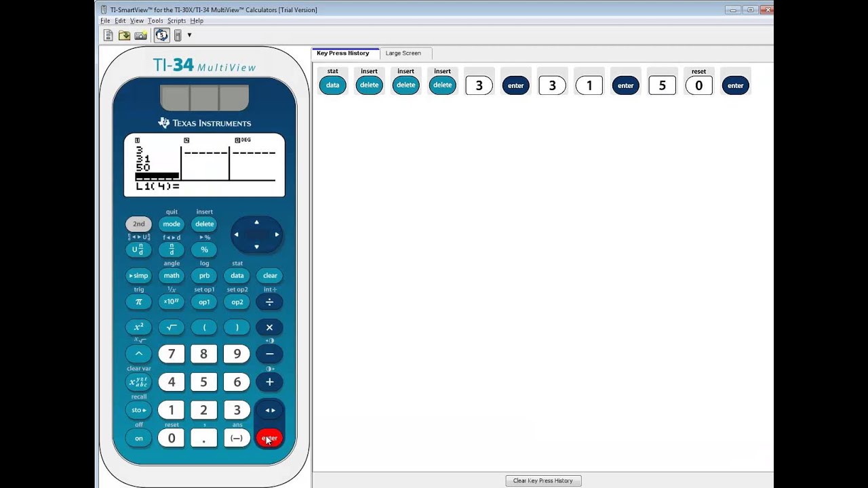The height and width of the screenshot is (488, 868).
Task: Tap the data key on calculator
Action: point(237,275)
